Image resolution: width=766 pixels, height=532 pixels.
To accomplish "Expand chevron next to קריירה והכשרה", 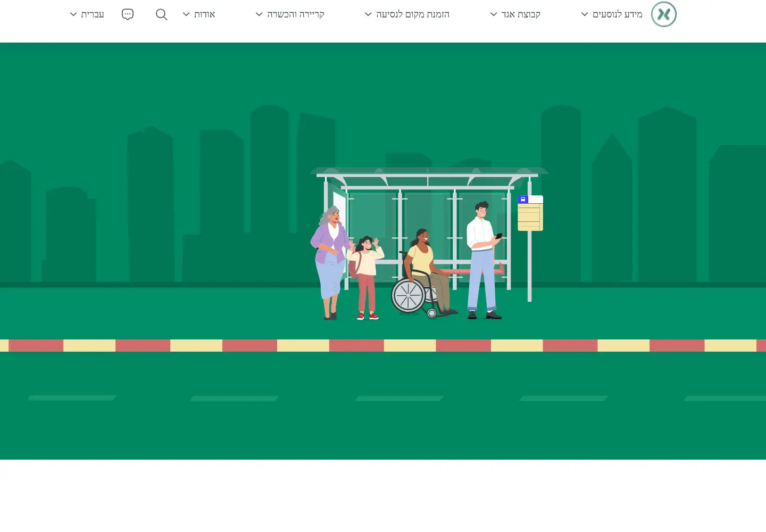I will point(259,14).
